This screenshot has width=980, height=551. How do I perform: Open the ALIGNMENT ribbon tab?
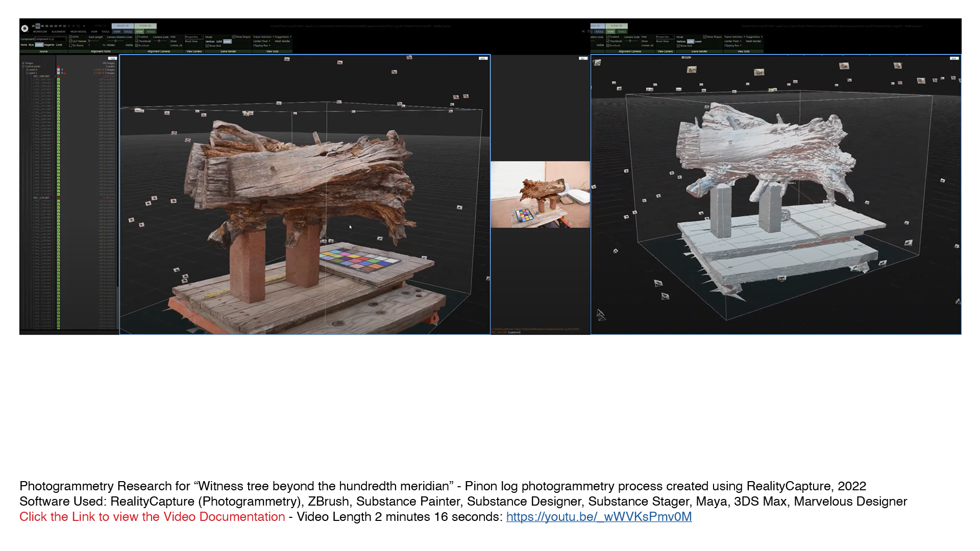[58, 32]
